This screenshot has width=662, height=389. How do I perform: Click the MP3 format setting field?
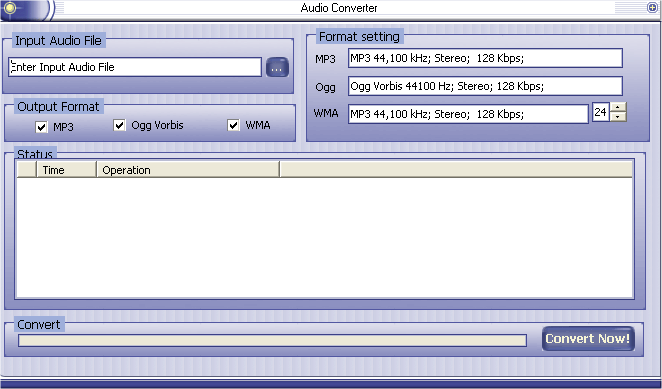click(485, 58)
